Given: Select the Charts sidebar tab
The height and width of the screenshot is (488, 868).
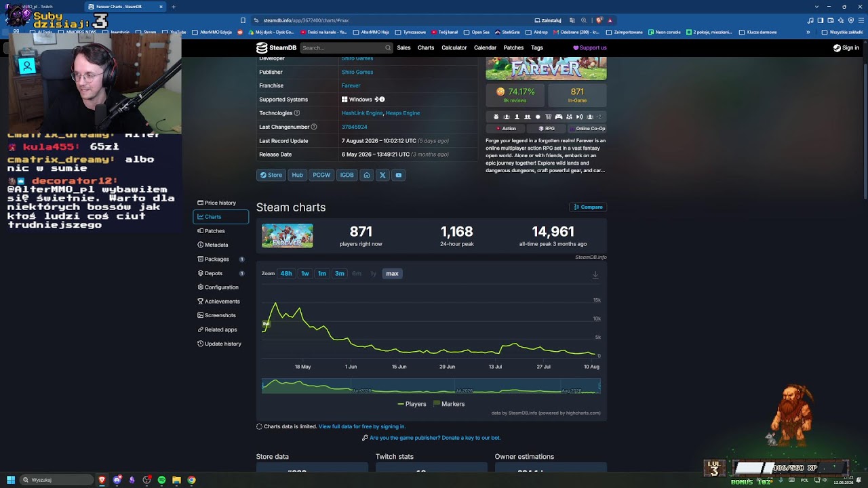Looking at the screenshot, I should click(220, 217).
